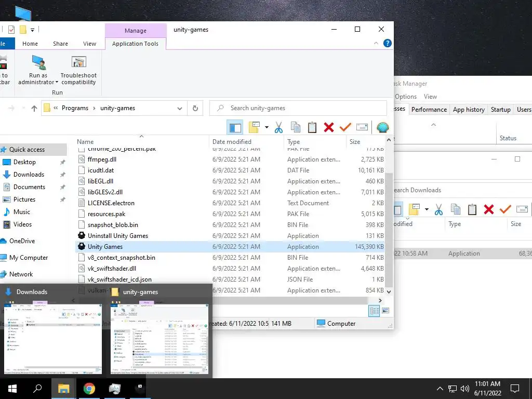Toggle preview pane icon in unity-games toolbar
The height and width of the screenshot is (399, 532).
point(235,128)
